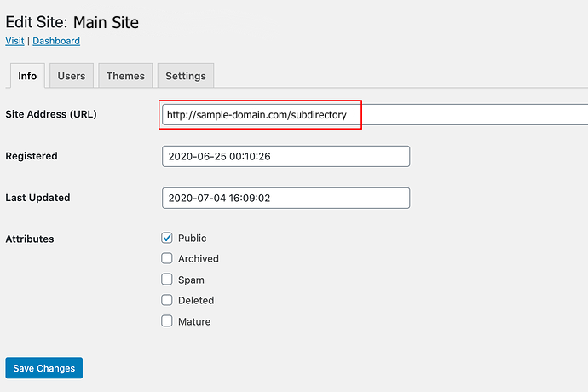Screen dimensions: 588x392
Task: Switch to the Settings tab
Action: click(x=186, y=76)
